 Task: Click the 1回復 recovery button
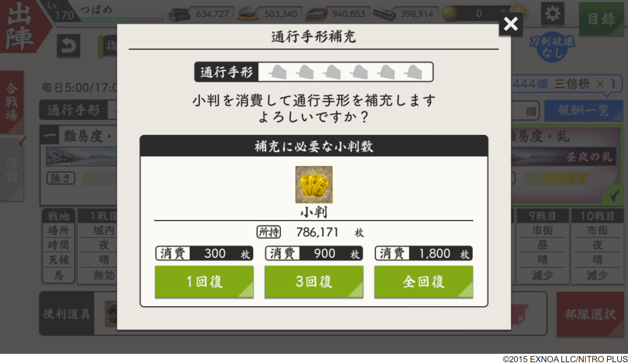(x=204, y=282)
